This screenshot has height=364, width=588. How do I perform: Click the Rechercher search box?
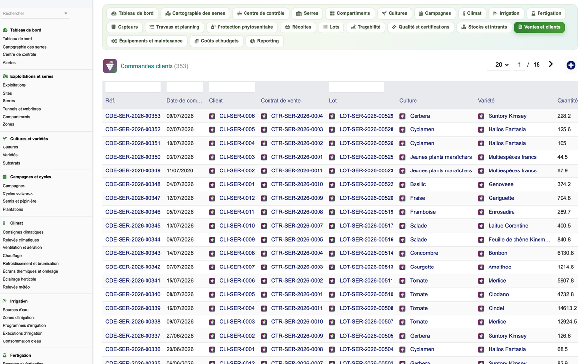point(32,13)
